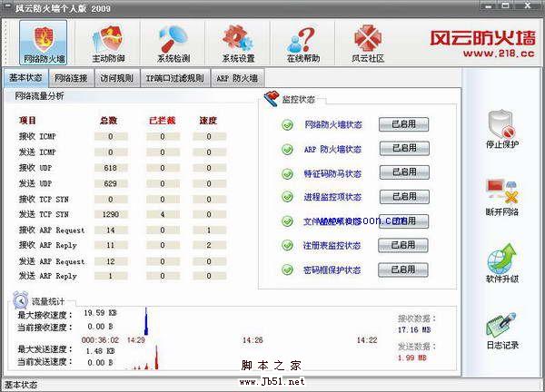Click the 最大接收速度 value 19.59 KB
This screenshot has width=545, height=392.
(100, 313)
